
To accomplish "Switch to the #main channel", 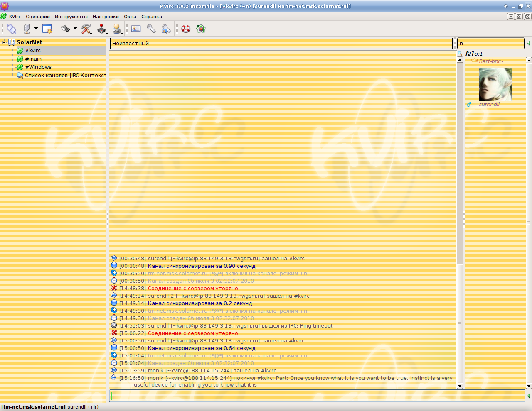I will pos(33,59).
